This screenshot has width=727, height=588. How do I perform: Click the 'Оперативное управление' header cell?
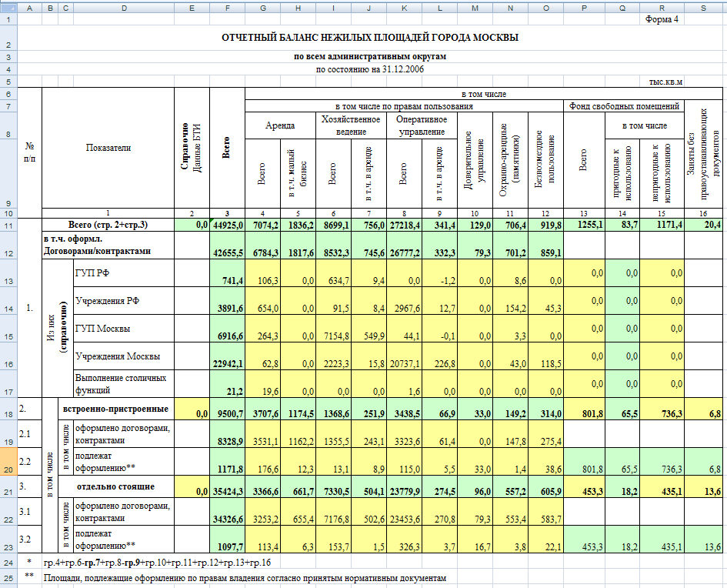[x=422, y=125]
